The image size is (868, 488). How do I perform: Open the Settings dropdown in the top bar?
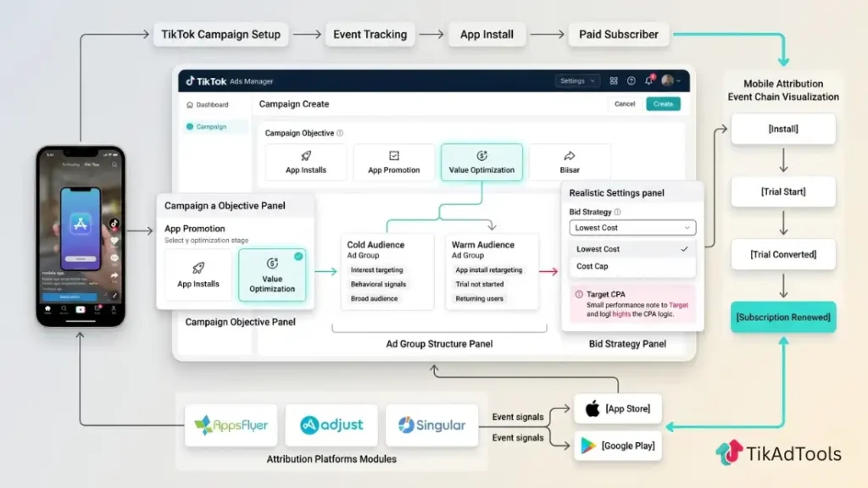click(576, 80)
